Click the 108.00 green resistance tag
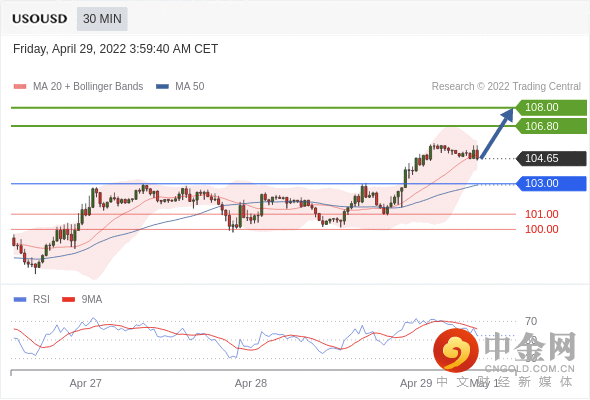This screenshot has height=400, width=590. click(x=551, y=107)
